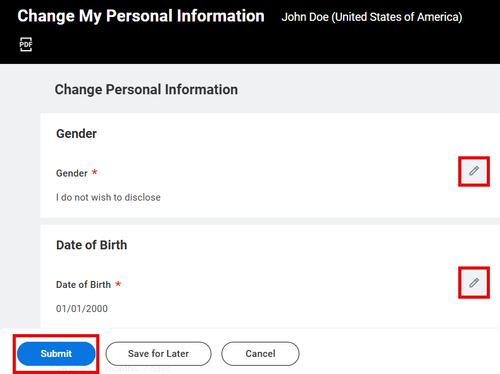This screenshot has width=500, height=374.
Task: Click the red asterisk beside Date of Birth label
Action: [x=118, y=284]
